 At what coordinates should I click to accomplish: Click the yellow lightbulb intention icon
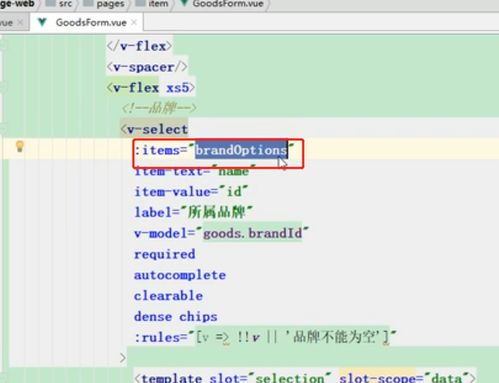click(x=20, y=146)
